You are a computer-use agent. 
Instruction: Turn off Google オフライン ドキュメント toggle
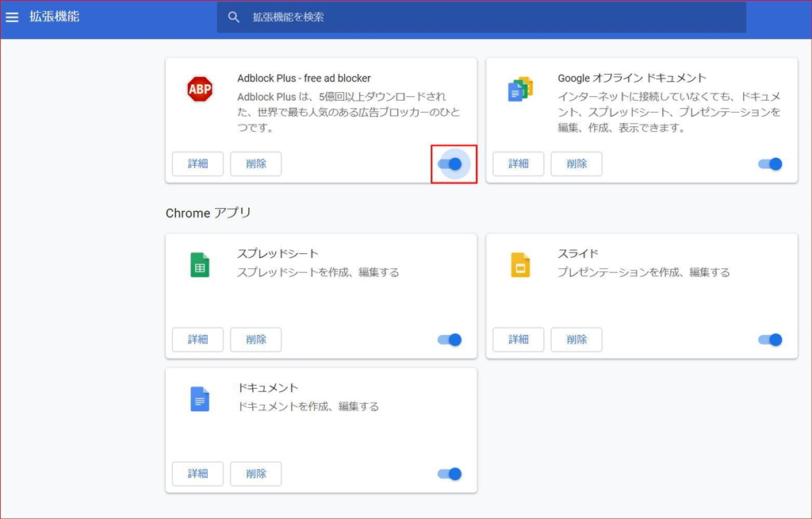pyautogui.click(x=770, y=163)
